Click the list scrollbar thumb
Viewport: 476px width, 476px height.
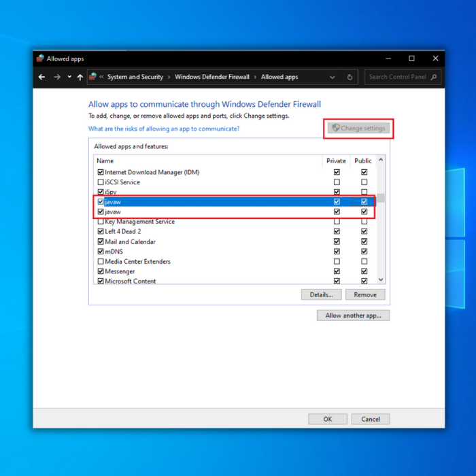point(381,198)
